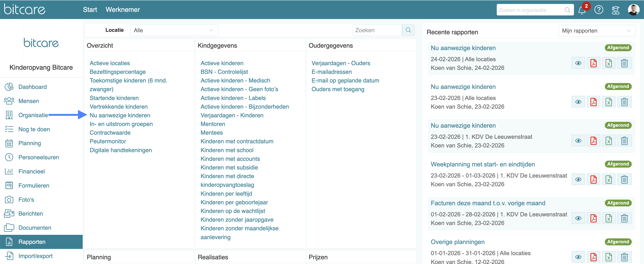The height and width of the screenshot is (264, 644).
Task: Open the Locatie dropdown showing Alle
Action: pyautogui.click(x=174, y=30)
